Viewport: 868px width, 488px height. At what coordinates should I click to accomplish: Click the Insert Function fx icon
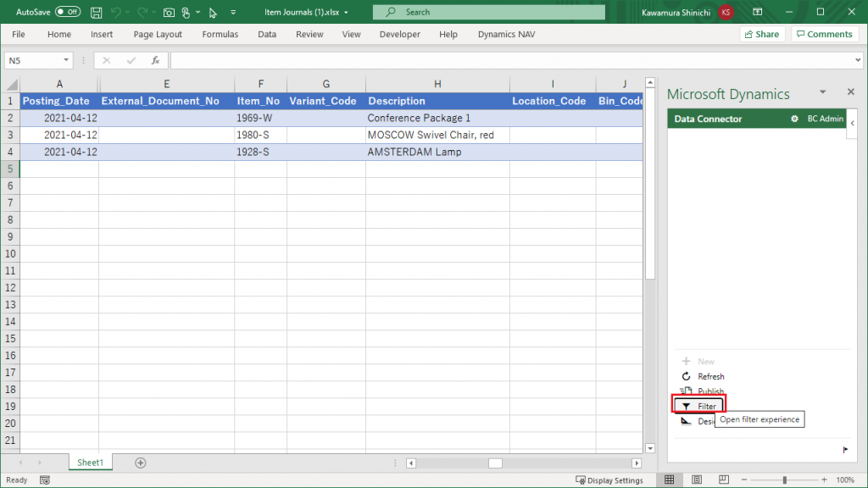(156, 60)
